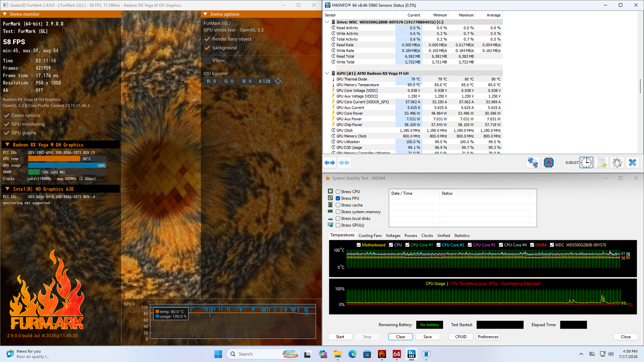Click AIDA64 title bar flame icon
The image size is (644, 362).
click(328, 178)
